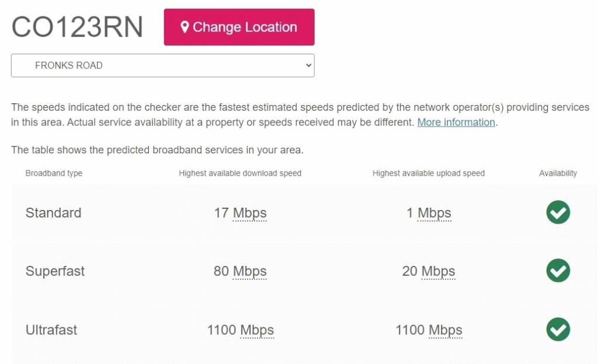Click the Highest available upload speed column header

tap(429, 173)
